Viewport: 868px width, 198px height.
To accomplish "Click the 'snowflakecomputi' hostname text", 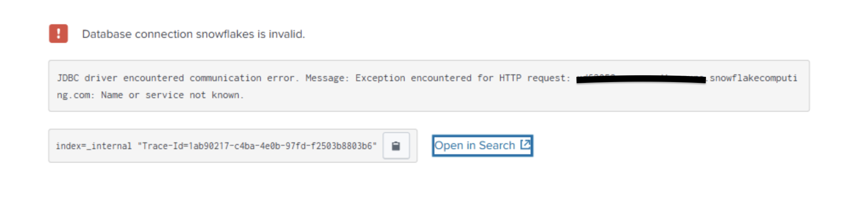I will tap(753, 78).
